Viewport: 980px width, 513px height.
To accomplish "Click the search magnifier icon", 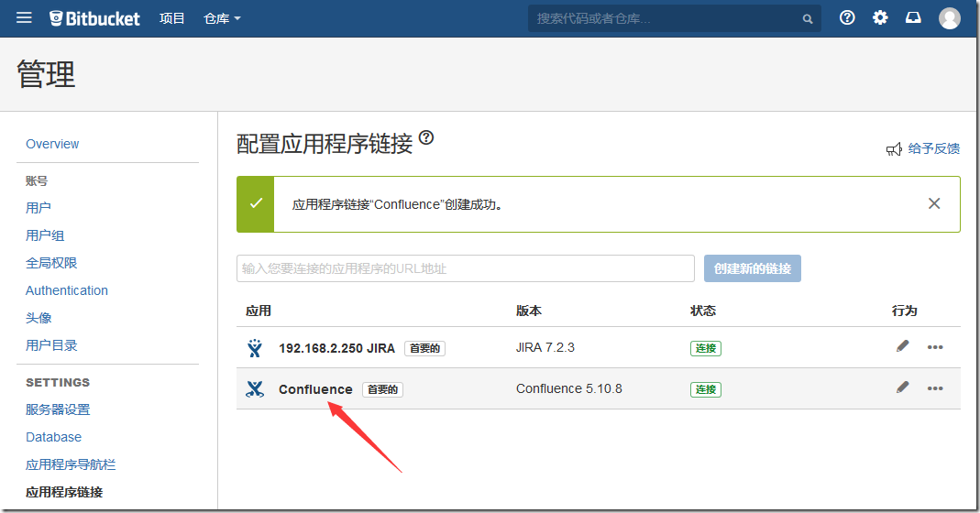I will coord(808,18).
